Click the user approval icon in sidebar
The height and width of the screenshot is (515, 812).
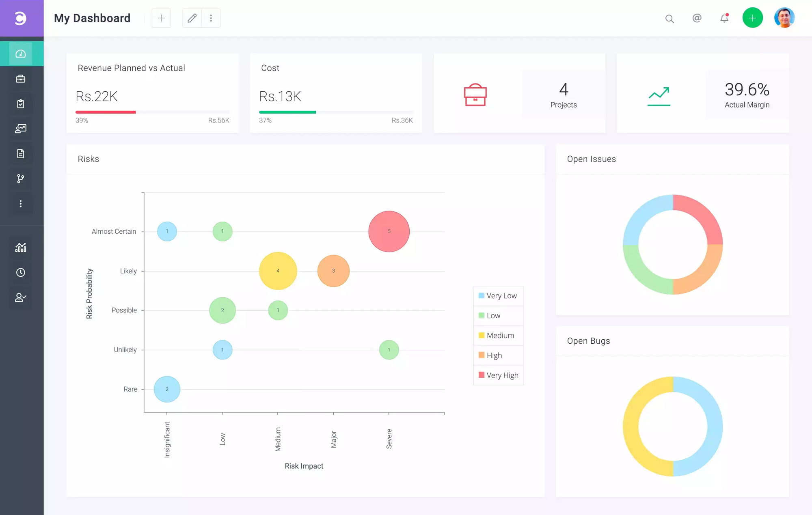(x=21, y=297)
